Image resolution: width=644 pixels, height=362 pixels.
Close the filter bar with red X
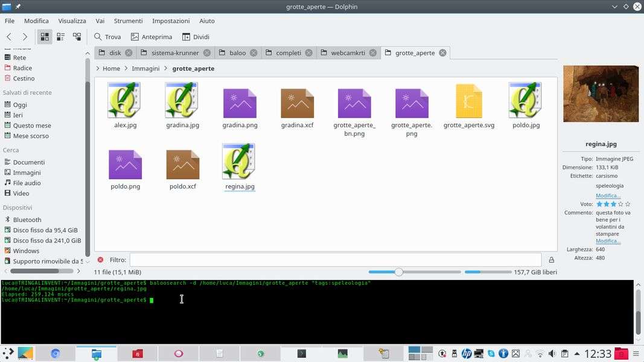click(x=100, y=260)
